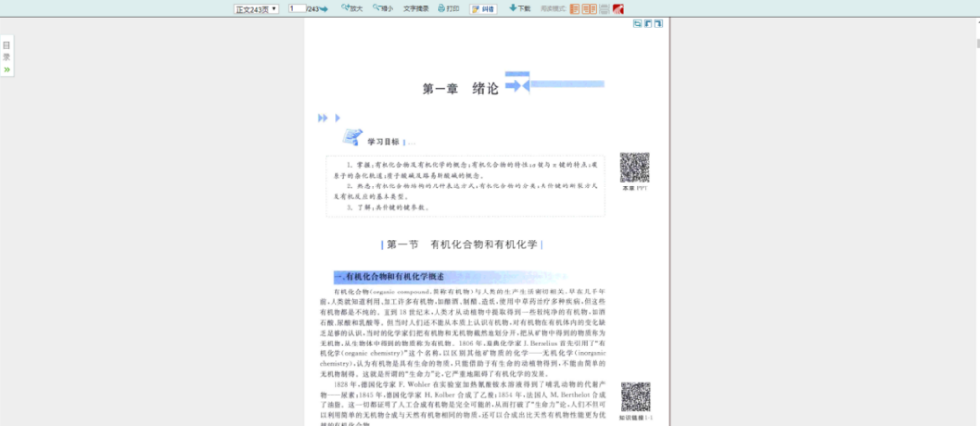980x426 pixels.
Task: Download the book with 下载
Action: click(x=520, y=8)
